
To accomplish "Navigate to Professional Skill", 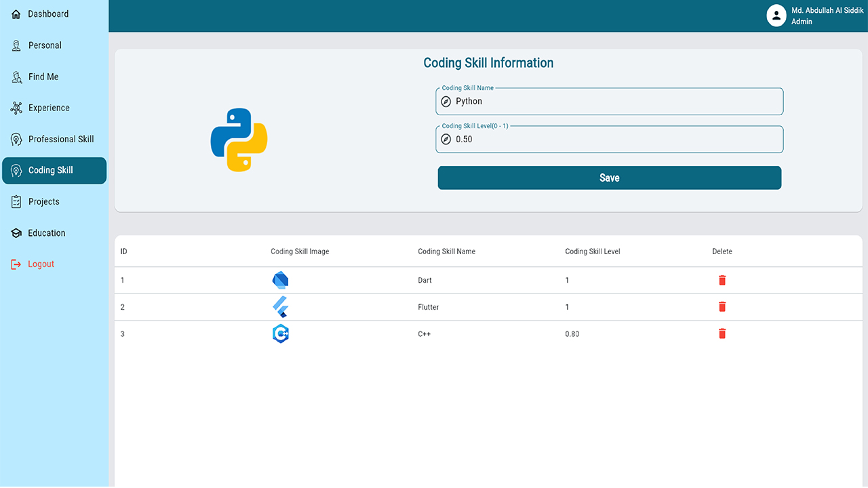I will point(61,139).
